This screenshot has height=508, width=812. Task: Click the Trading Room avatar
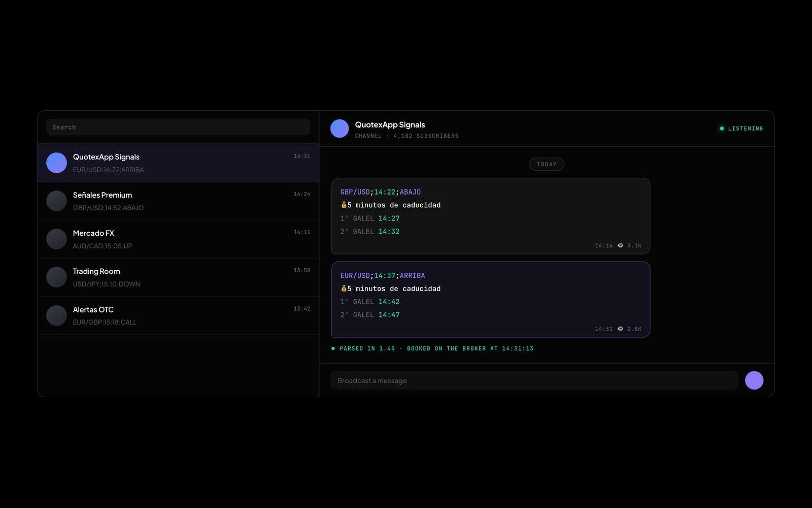tap(56, 277)
